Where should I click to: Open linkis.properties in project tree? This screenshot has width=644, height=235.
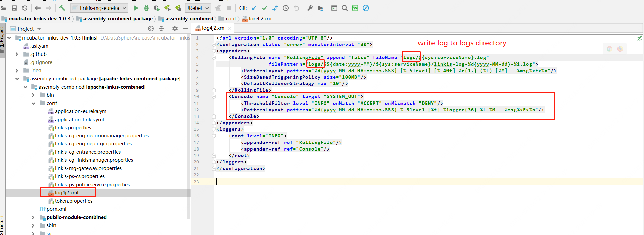73,128
